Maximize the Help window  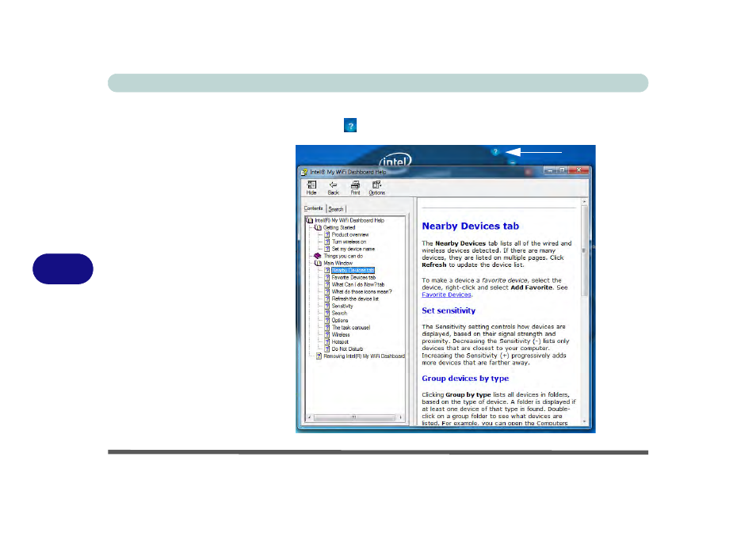(x=563, y=170)
